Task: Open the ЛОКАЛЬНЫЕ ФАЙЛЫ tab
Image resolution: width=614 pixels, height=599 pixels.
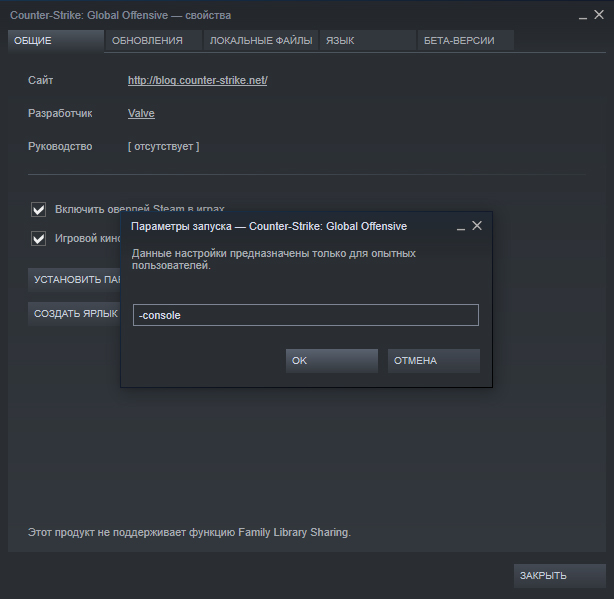Action: (260, 41)
